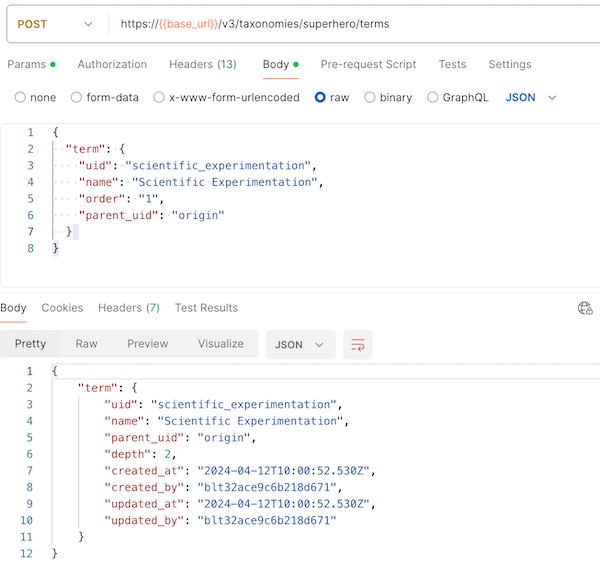Click the "term" key in request body

[85, 149]
